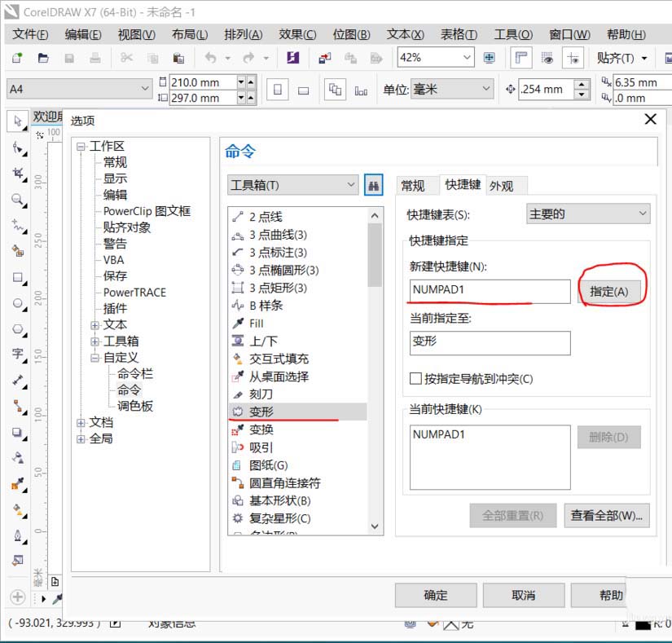Select the Shape tool in toolbox
The height and width of the screenshot is (643, 672).
pos(18,148)
